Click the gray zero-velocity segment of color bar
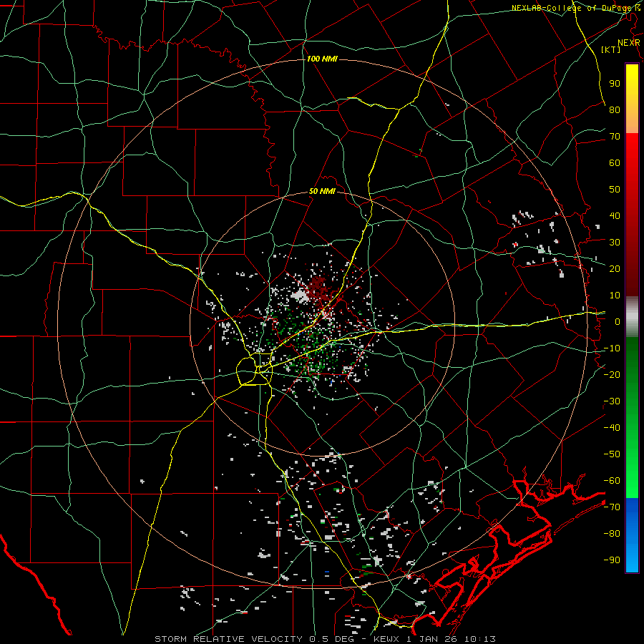 [x=632, y=316]
